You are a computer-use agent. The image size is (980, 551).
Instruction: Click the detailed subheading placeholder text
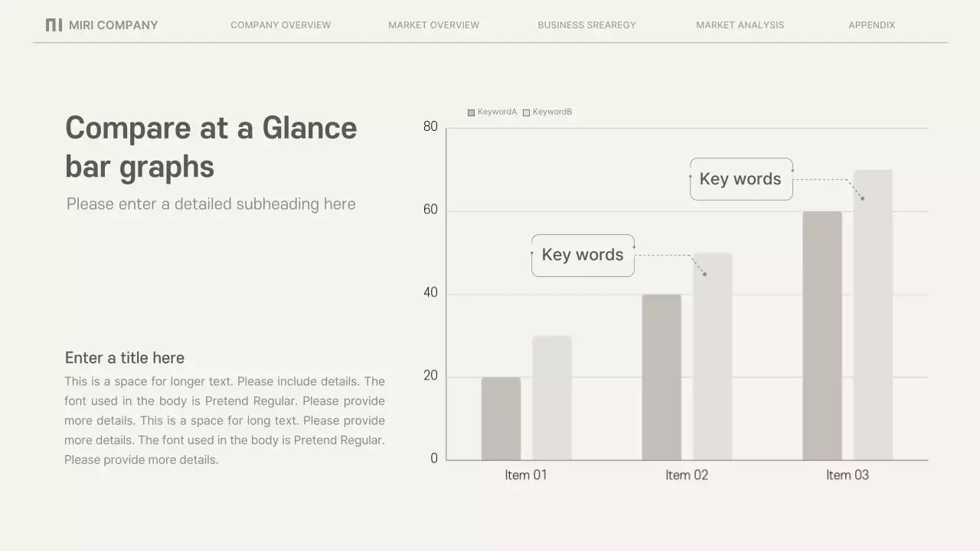(211, 204)
